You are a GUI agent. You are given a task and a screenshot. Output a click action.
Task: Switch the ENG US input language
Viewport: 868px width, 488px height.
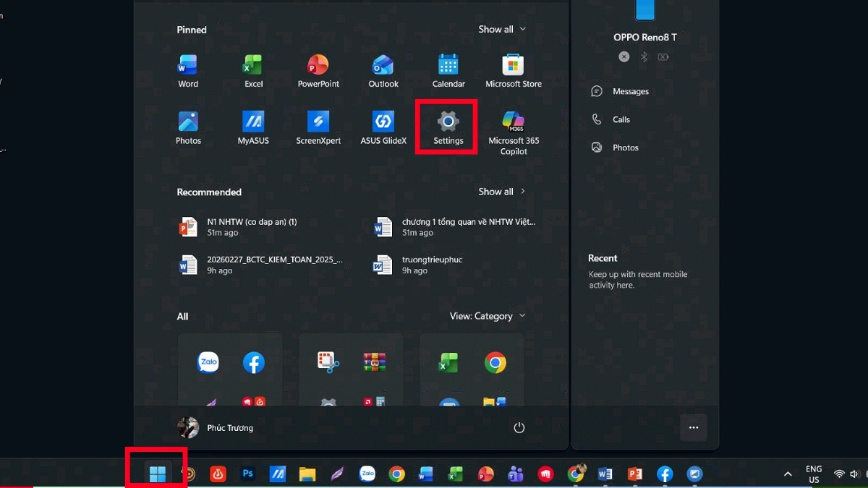point(814,474)
